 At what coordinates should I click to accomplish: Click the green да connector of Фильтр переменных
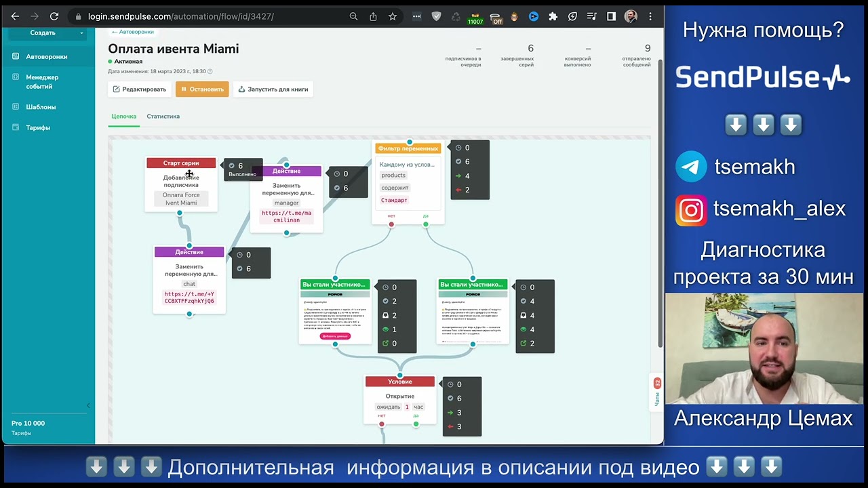coord(426,224)
